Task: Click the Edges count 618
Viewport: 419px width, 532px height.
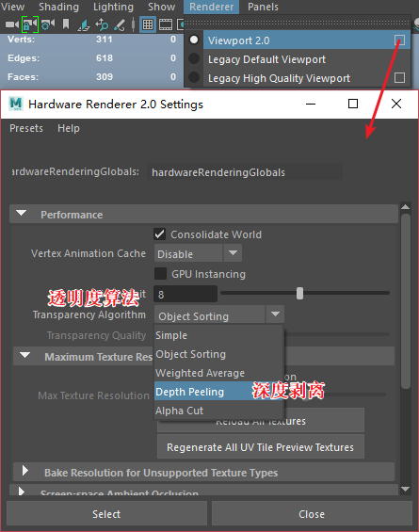Action: [105, 58]
